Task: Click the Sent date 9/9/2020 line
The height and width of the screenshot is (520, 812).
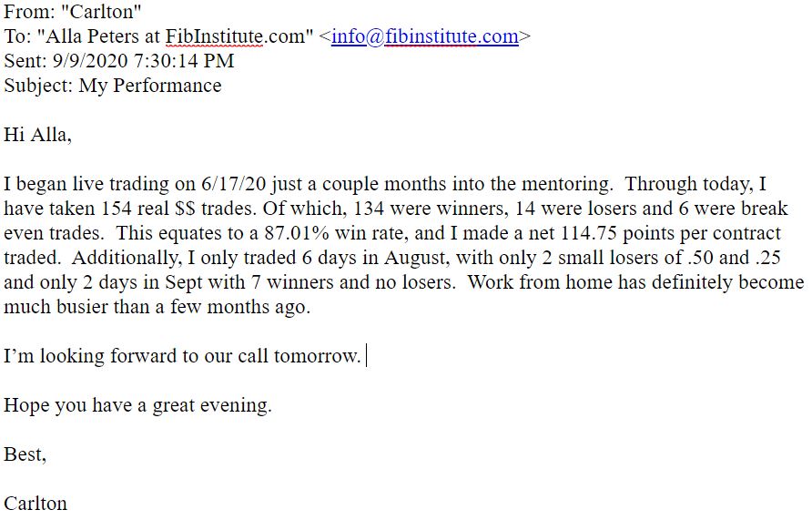Action: click(119, 61)
